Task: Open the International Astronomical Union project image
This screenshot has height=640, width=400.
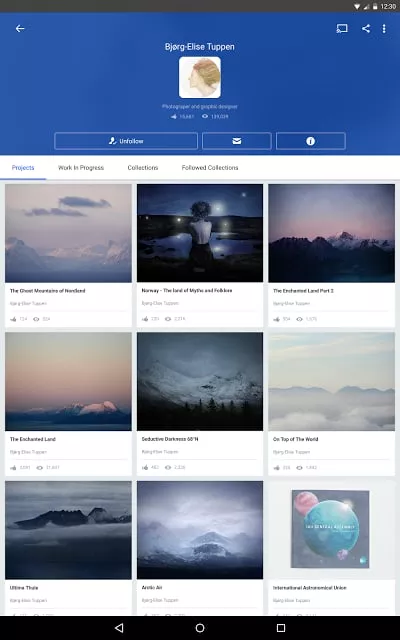Action: [x=331, y=530]
